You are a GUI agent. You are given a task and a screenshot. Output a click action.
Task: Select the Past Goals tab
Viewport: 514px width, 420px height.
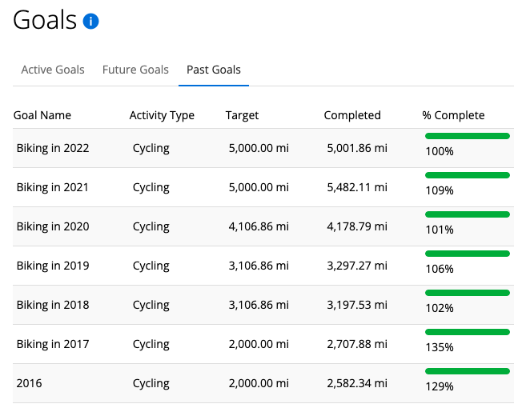coord(214,70)
